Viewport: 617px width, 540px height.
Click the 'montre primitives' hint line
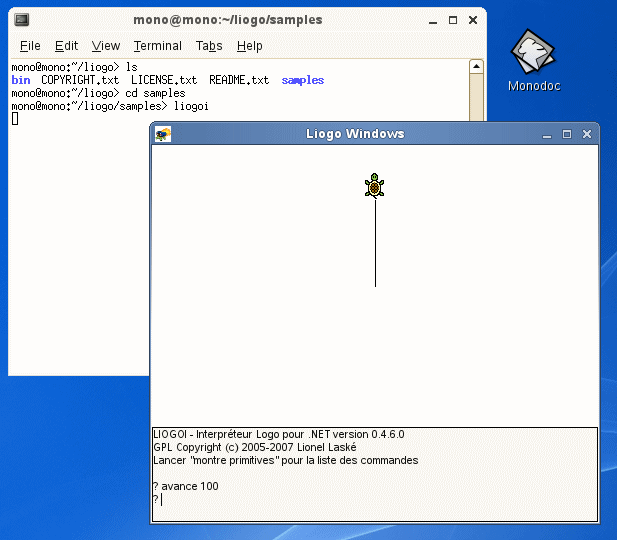pos(285,460)
